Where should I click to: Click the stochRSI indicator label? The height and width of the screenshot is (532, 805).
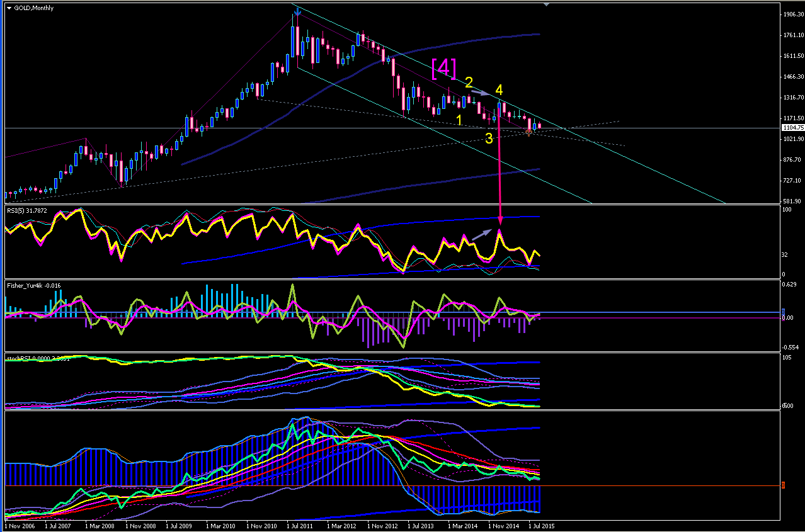[x=19, y=358]
